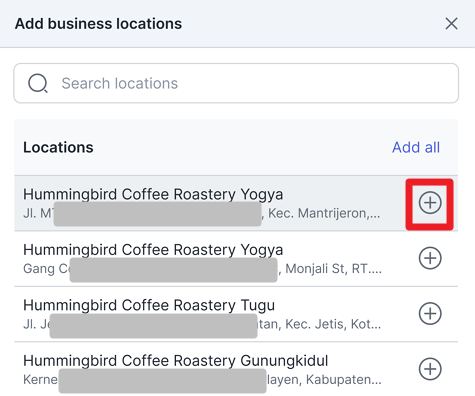
Task: Click plus icon for Hummingbird Coffee Roastery Tugu
Action: click(x=430, y=313)
